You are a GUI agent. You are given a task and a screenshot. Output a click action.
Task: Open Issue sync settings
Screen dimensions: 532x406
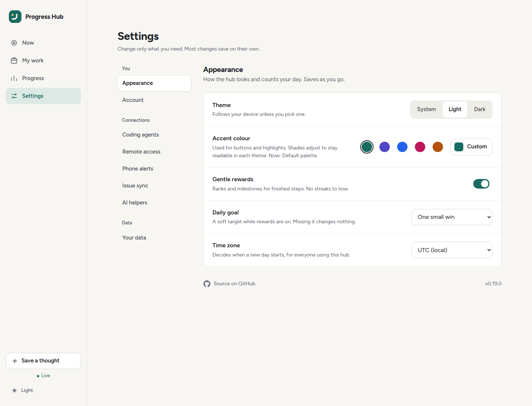tap(154, 186)
